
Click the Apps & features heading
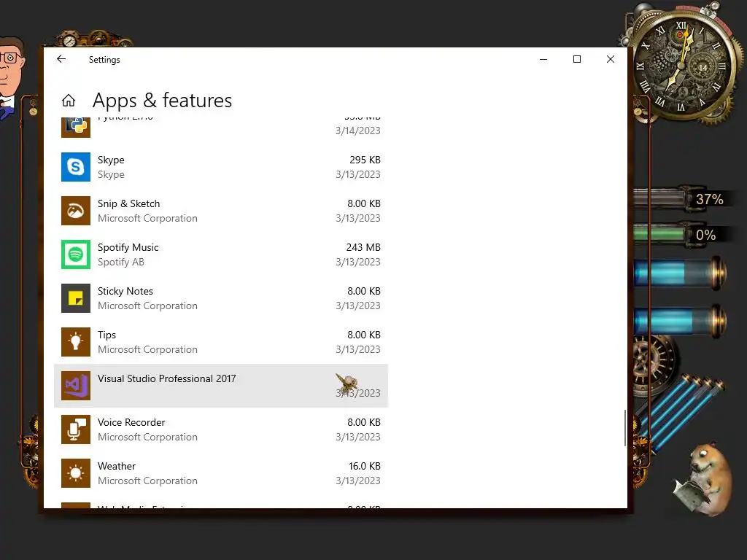point(163,100)
